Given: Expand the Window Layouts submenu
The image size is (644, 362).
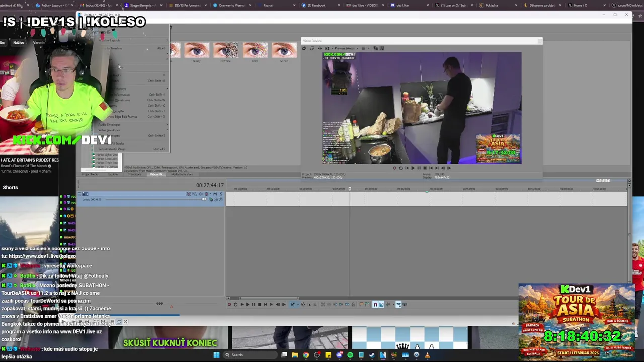Looking at the screenshot, I should pyautogui.click(x=133, y=40).
